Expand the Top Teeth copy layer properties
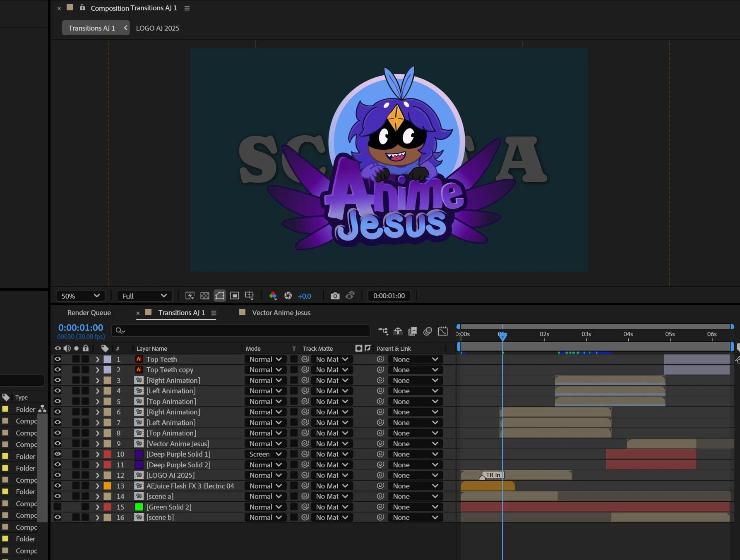This screenshot has width=740, height=560. (x=98, y=370)
